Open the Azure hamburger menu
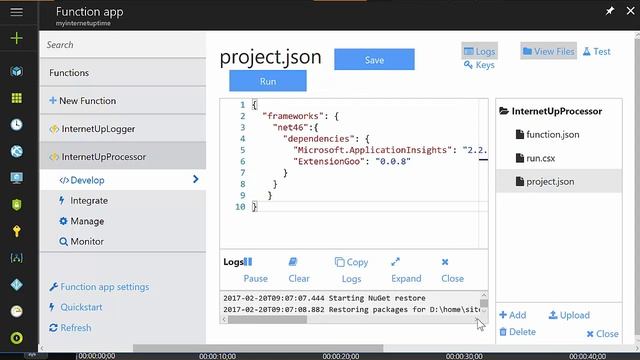Viewport: 640px width, 360px height. 16,12
